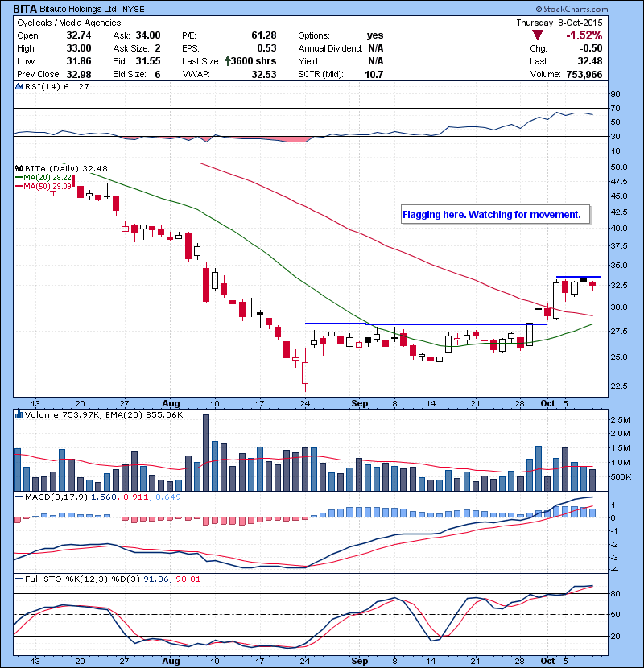This screenshot has height=668, width=644.
Task: Click the 50.0 price axis label
Action: pyautogui.click(x=618, y=167)
